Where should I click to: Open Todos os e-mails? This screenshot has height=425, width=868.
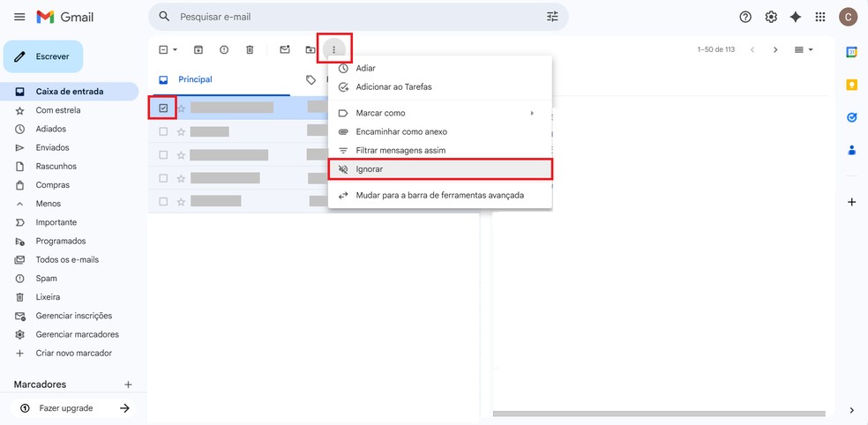click(x=69, y=259)
